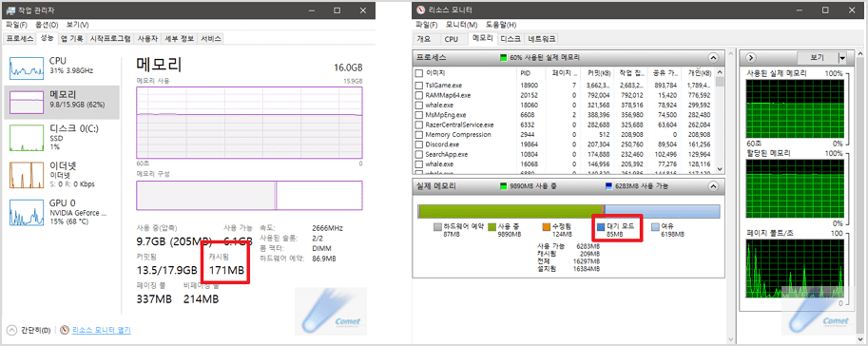This screenshot has width=868, height=346.
Task: Click the 메모리 사용 graph in Task Manager
Action: click(249, 122)
